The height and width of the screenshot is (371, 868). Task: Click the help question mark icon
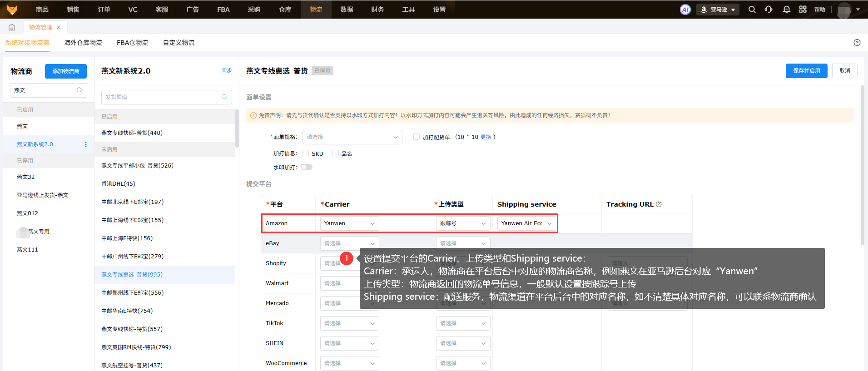pyautogui.click(x=857, y=43)
